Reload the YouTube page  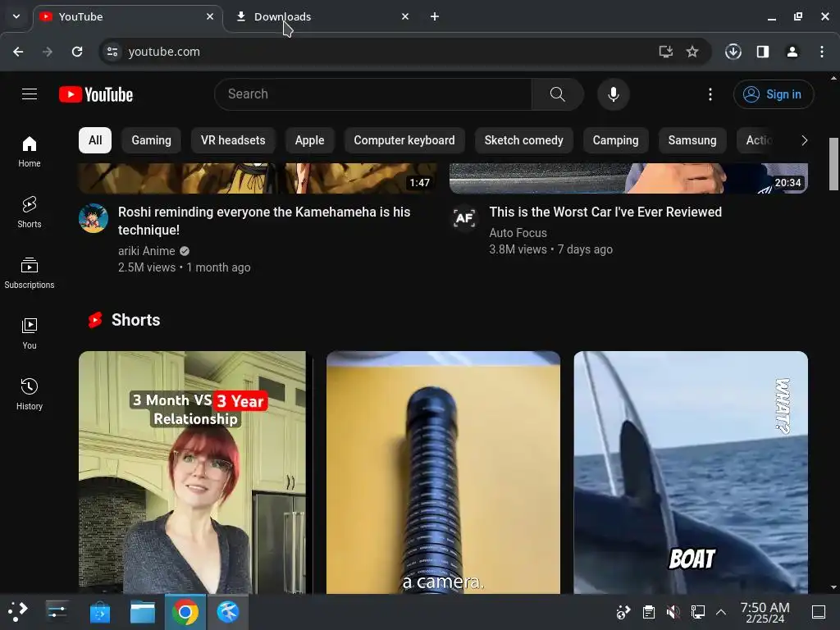77,52
